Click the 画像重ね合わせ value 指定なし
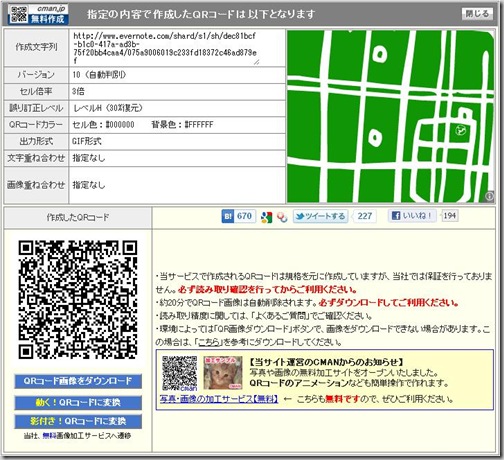The height and width of the screenshot is (460, 504). (x=89, y=185)
